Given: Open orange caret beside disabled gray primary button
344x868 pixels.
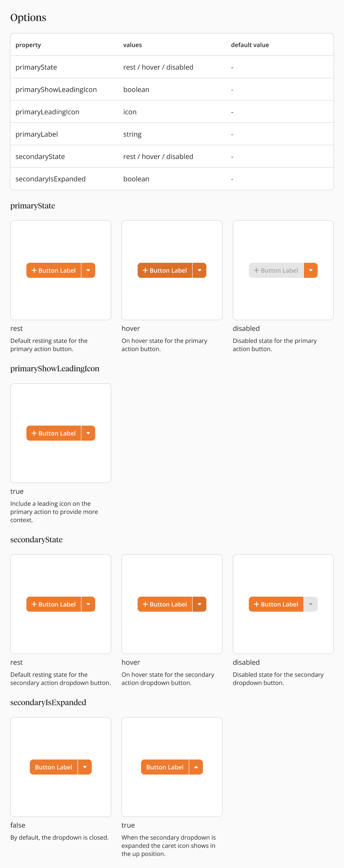Looking at the screenshot, I should pyautogui.click(x=311, y=270).
